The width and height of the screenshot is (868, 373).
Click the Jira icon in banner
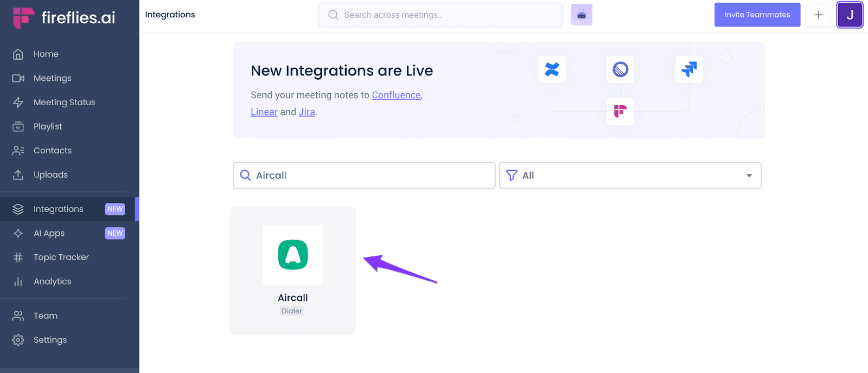[689, 69]
